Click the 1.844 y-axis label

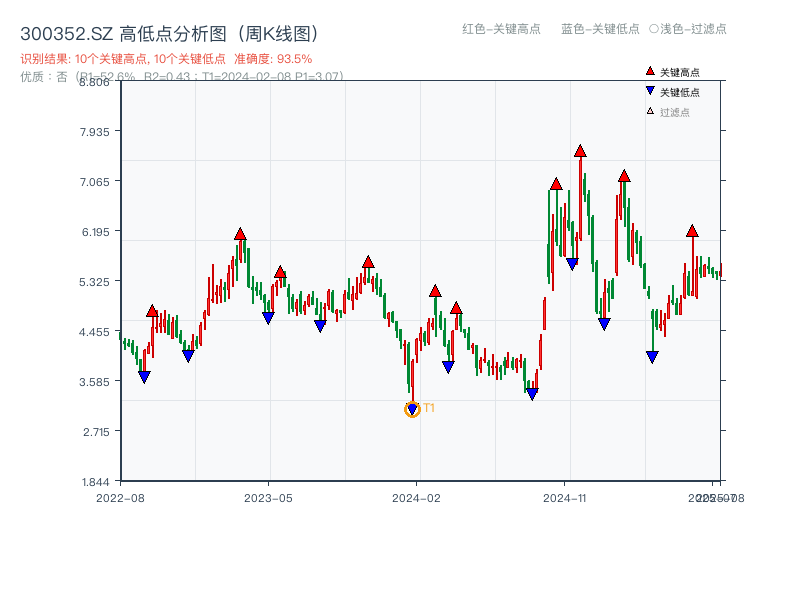[x=95, y=482]
